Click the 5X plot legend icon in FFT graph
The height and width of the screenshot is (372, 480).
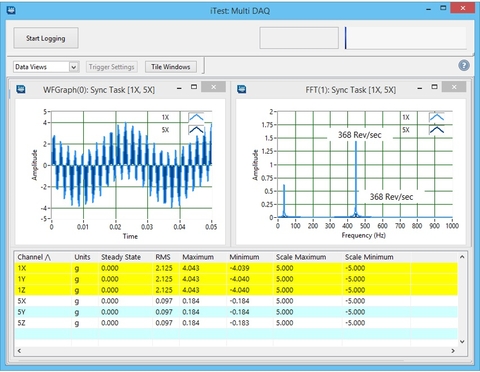[x=437, y=130]
